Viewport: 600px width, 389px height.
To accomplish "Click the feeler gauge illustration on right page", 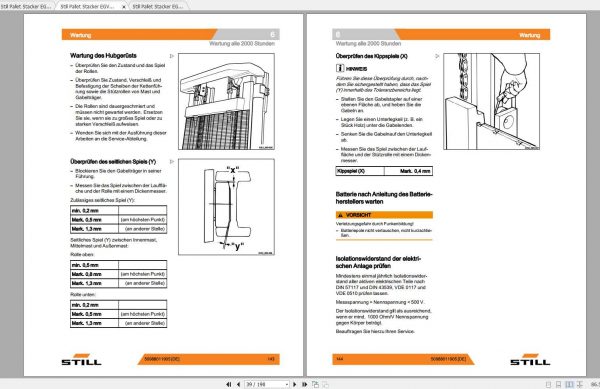I will tap(491, 101).
